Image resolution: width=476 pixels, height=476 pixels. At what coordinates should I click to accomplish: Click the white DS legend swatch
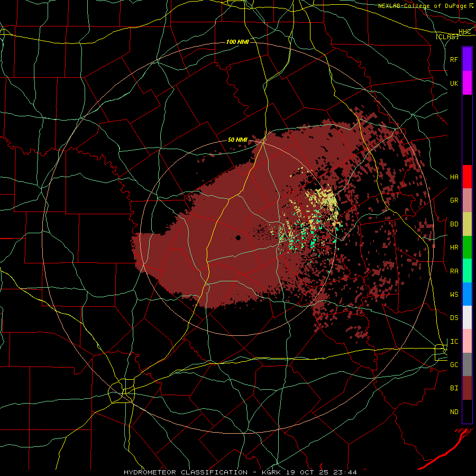pos(467,317)
